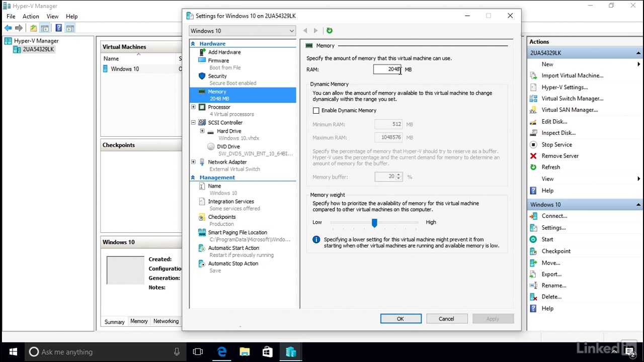Screen dimensions: 644x362
Task: Select Windows 10 in Virtual Machines list
Action: click(125, 69)
